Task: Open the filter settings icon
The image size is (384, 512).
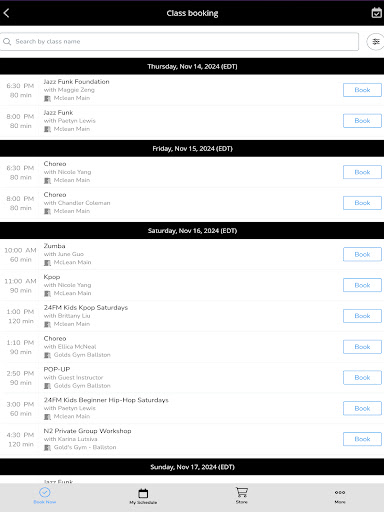Action: [376, 42]
